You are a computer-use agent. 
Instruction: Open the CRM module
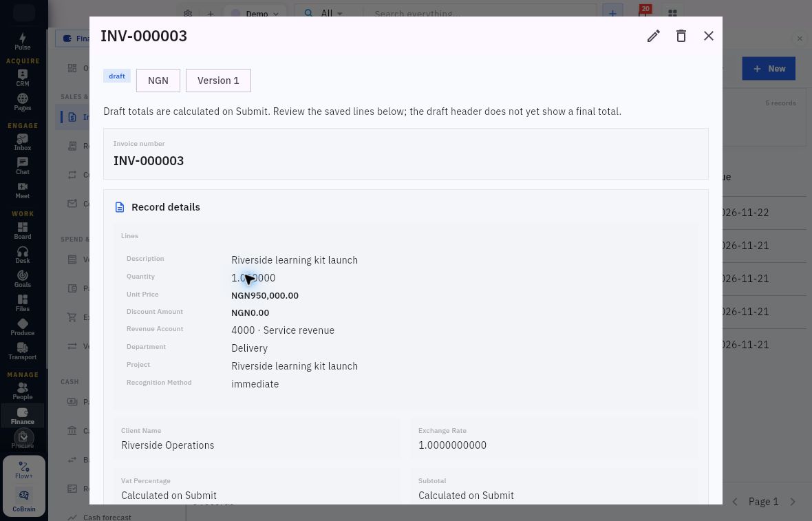(22, 78)
